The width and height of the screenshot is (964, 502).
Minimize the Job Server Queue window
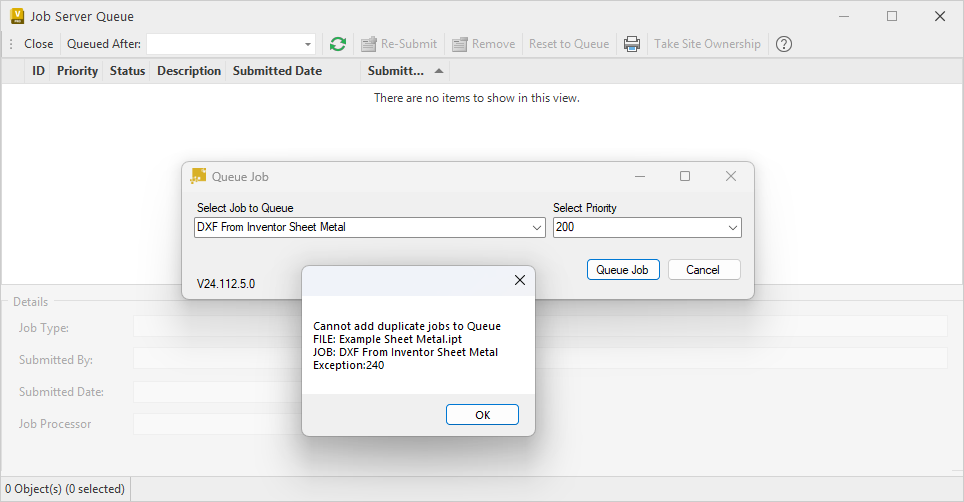[844, 17]
